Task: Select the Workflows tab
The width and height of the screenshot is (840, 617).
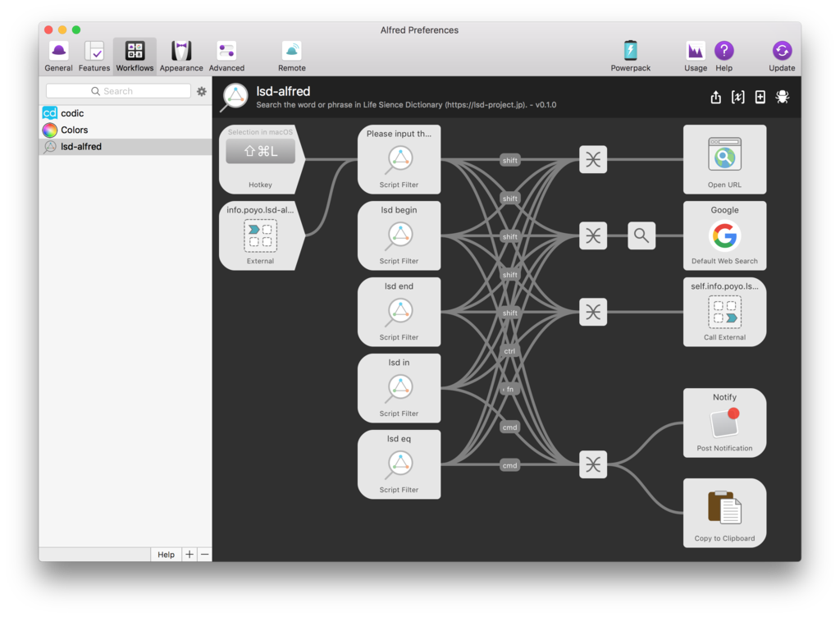Action: tap(135, 56)
